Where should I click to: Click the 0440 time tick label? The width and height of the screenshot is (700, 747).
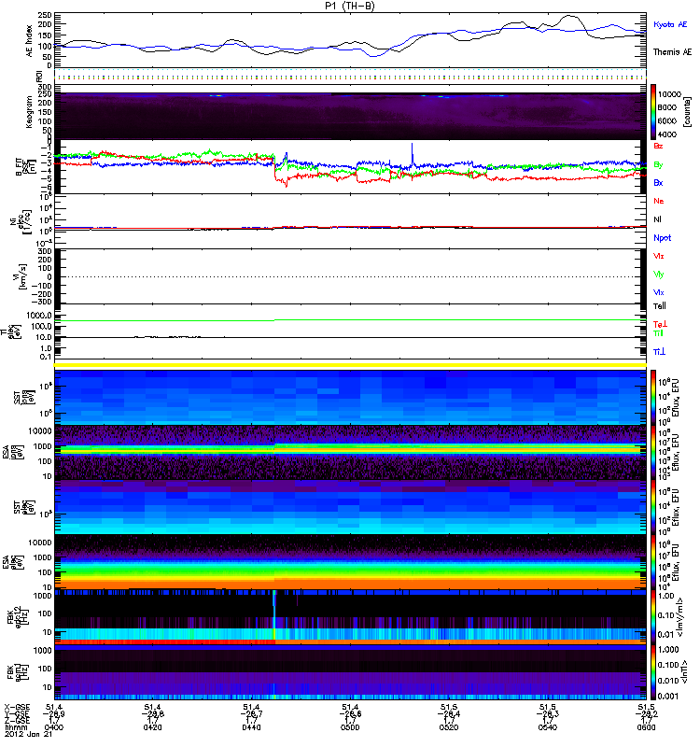coord(251,727)
